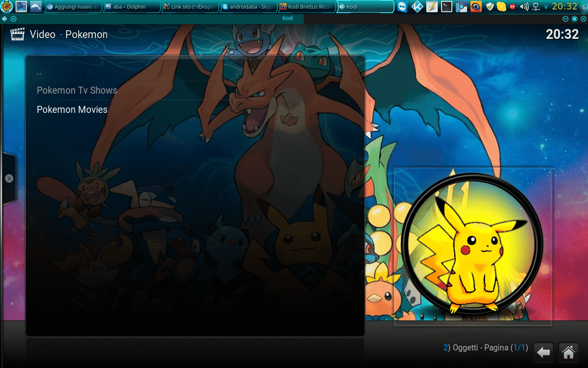Open the volume control tray icon
The height and width of the screenshot is (368, 588).
pos(524,7)
